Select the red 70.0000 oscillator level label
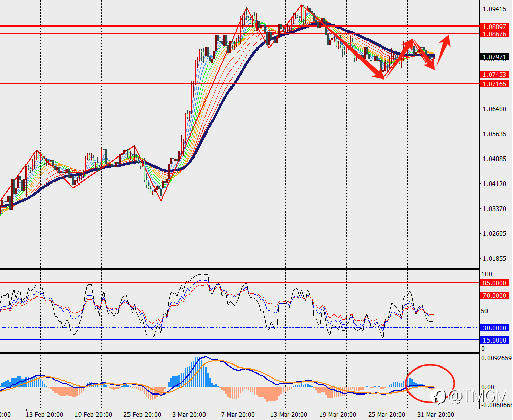This screenshot has width=513, height=420. click(494, 295)
